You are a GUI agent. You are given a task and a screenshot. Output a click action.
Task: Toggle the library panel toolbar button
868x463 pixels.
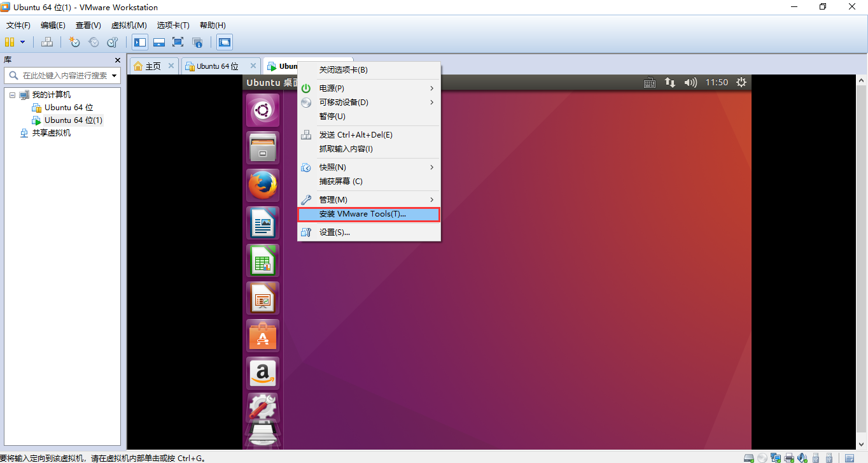(140, 42)
